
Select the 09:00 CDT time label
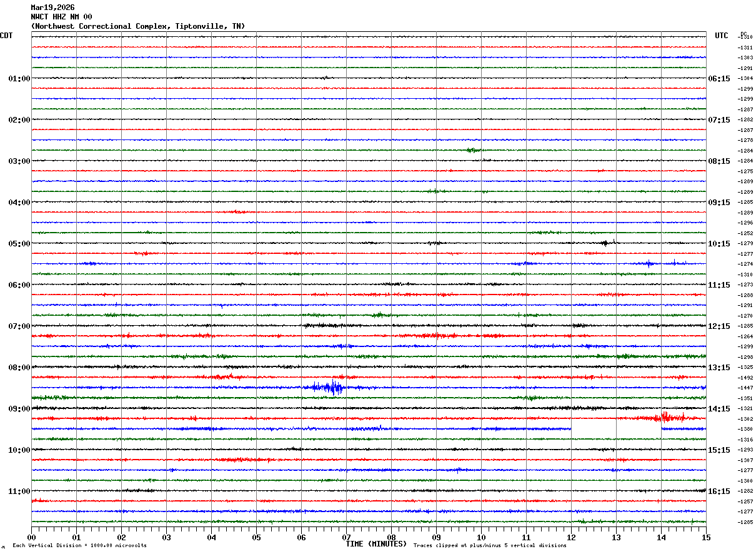tap(19, 409)
